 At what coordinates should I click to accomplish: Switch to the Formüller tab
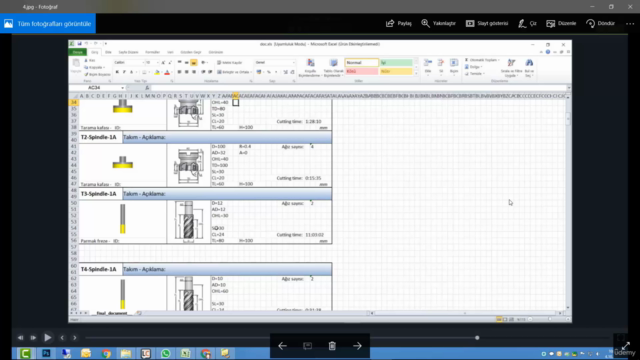[153, 52]
